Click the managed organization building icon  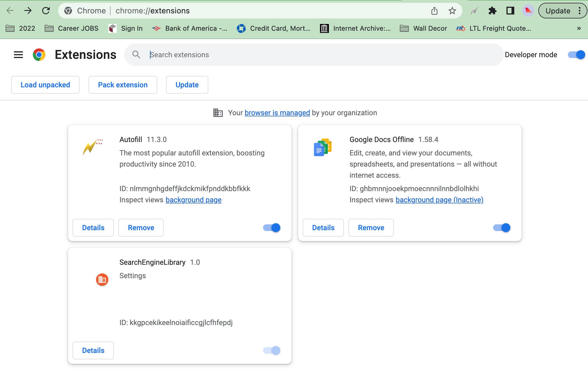coord(218,113)
